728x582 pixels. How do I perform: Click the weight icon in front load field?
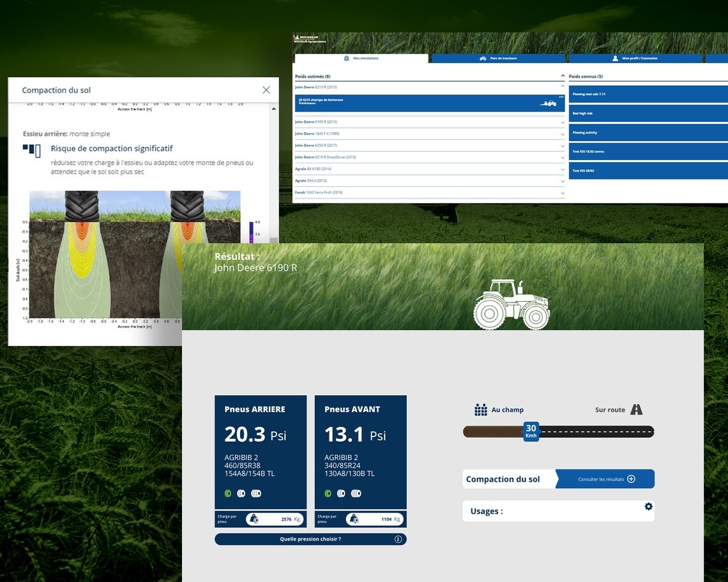353,519
